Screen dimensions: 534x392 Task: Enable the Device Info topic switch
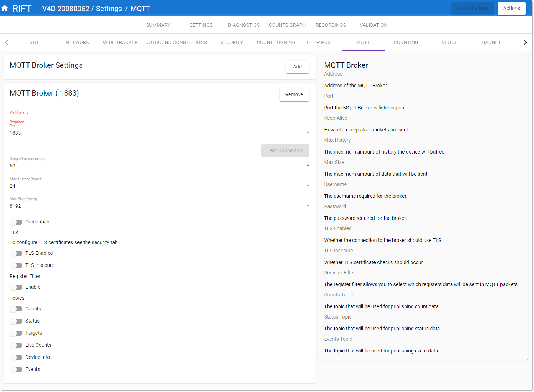point(16,357)
